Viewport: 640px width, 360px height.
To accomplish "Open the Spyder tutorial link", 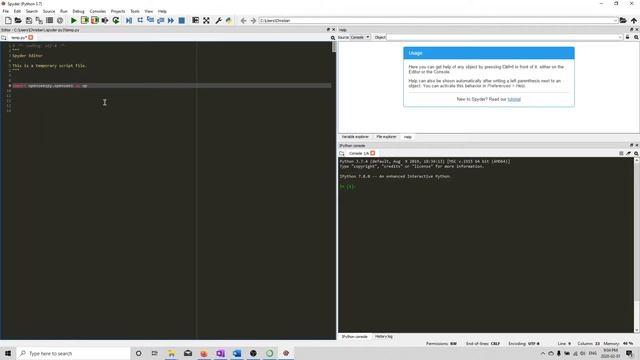I will point(514,99).
